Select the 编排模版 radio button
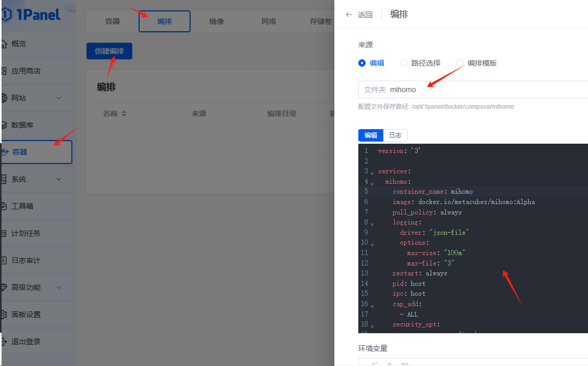588x366 pixels. pos(460,63)
